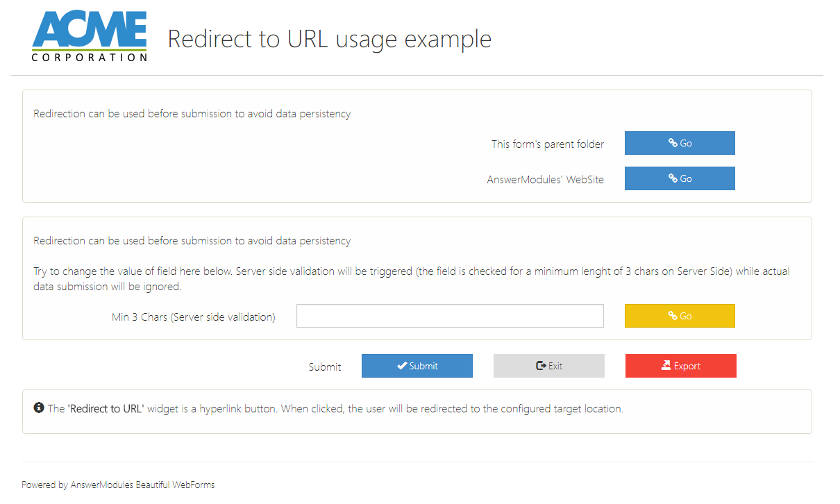The width and height of the screenshot is (840, 504).
Task: Click the "Redirect to URL usage example" heading
Action: coord(329,39)
